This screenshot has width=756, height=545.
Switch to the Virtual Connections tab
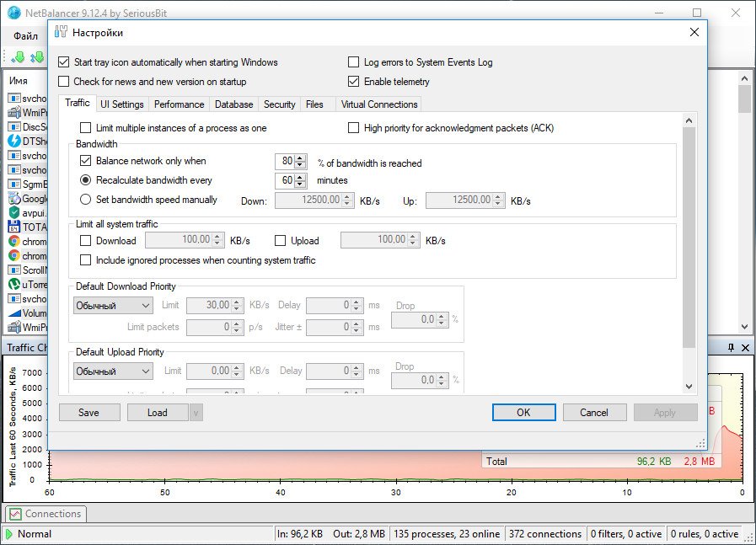click(x=379, y=104)
